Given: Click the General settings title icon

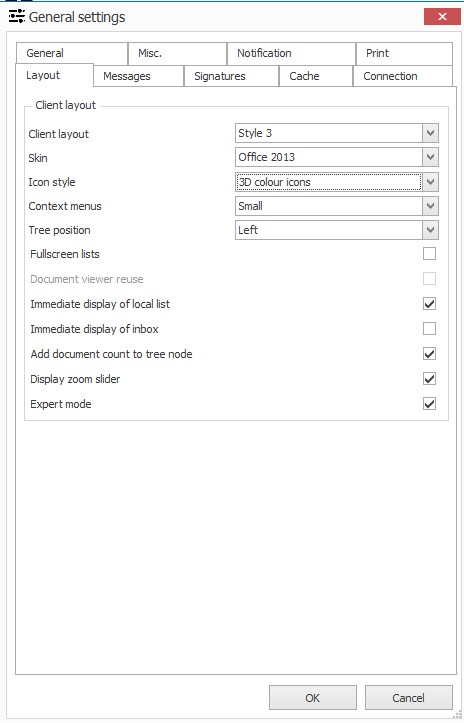Looking at the screenshot, I should click(x=17, y=17).
